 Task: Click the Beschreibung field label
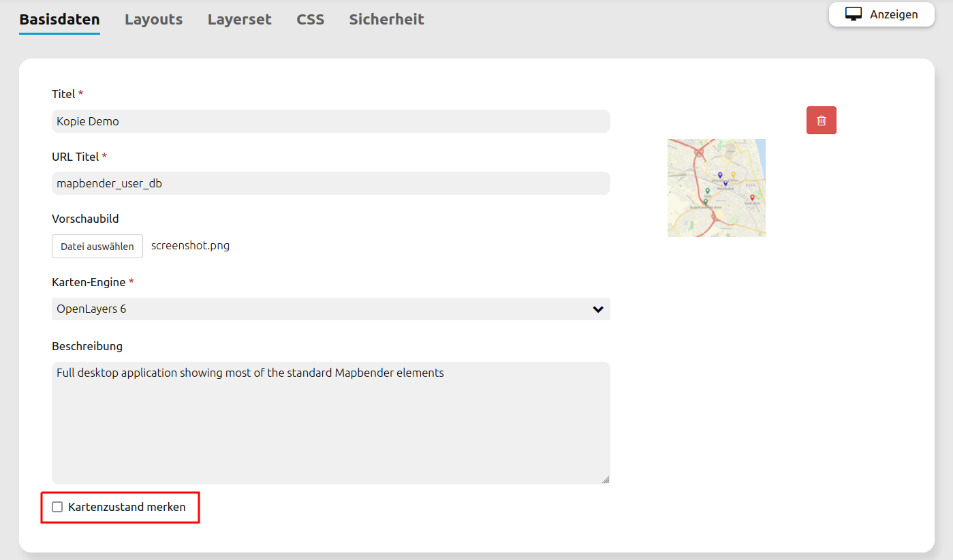pyautogui.click(x=87, y=346)
